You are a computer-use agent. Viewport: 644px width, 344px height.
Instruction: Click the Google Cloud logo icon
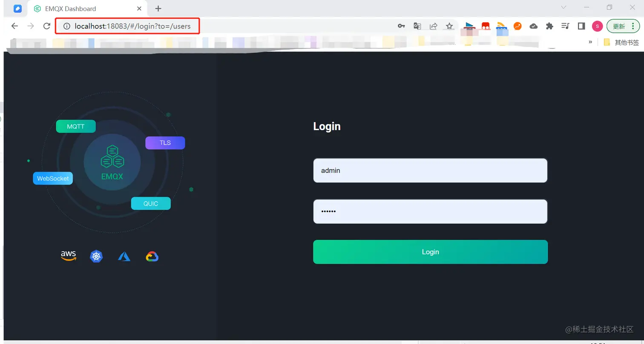[x=152, y=256]
